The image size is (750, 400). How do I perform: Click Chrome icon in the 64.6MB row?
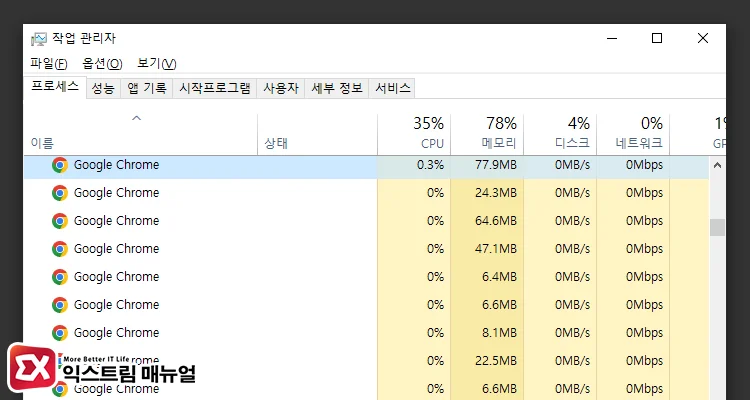point(60,221)
